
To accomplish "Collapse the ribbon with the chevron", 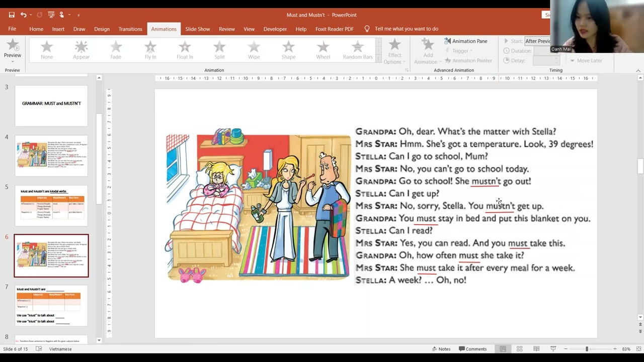I will [x=638, y=70].
